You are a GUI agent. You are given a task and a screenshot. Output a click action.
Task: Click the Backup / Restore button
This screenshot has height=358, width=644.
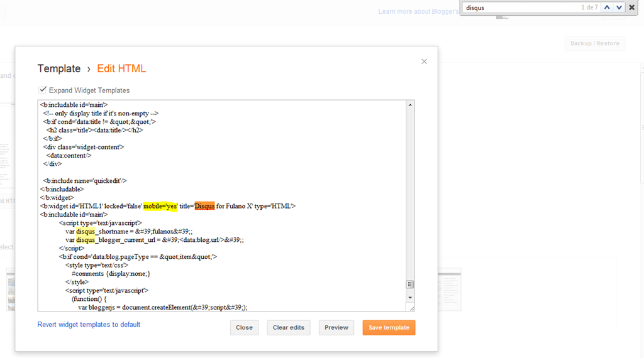(595, 43)
